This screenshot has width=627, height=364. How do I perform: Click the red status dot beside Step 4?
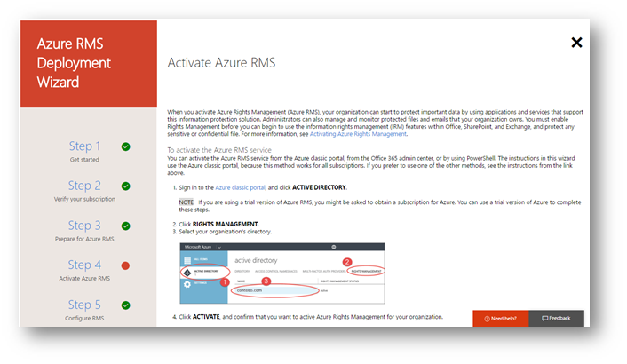[125, 265]
